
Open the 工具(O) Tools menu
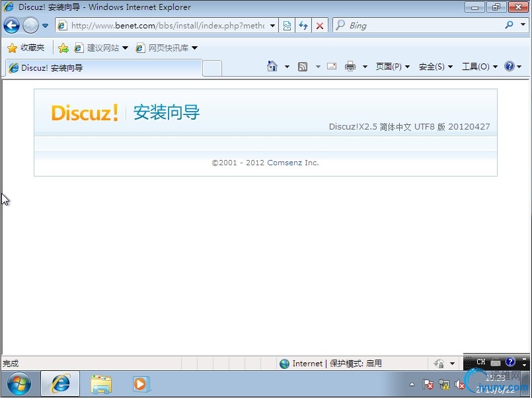pyautogui.click(x=480, y=67)
